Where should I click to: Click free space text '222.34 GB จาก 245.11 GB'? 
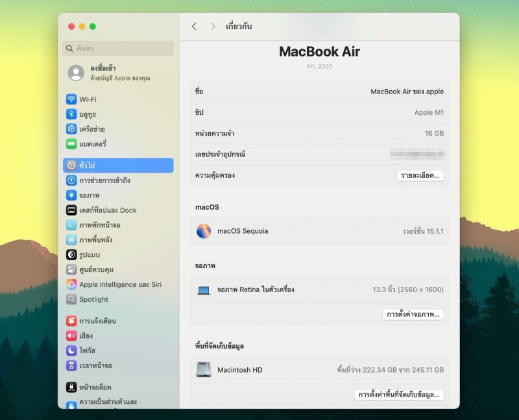[403, 369]
